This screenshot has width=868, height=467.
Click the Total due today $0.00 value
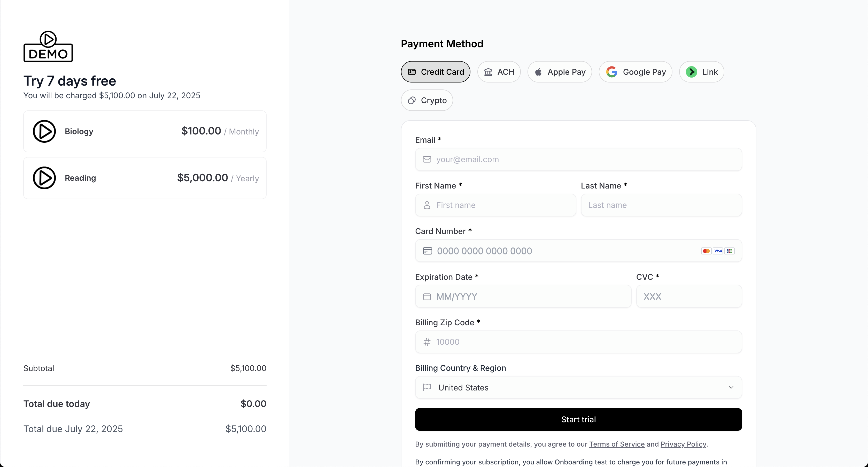click(x=253, y=404)
